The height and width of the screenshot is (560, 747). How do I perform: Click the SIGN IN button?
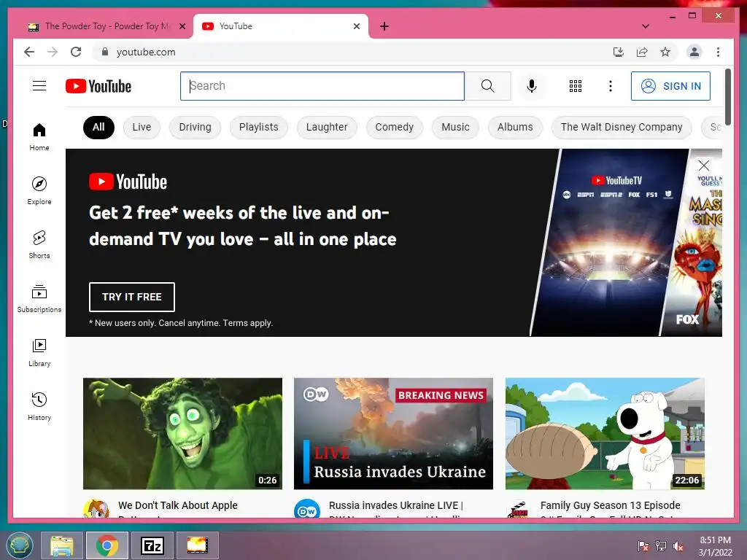click(x=670, y=86)
